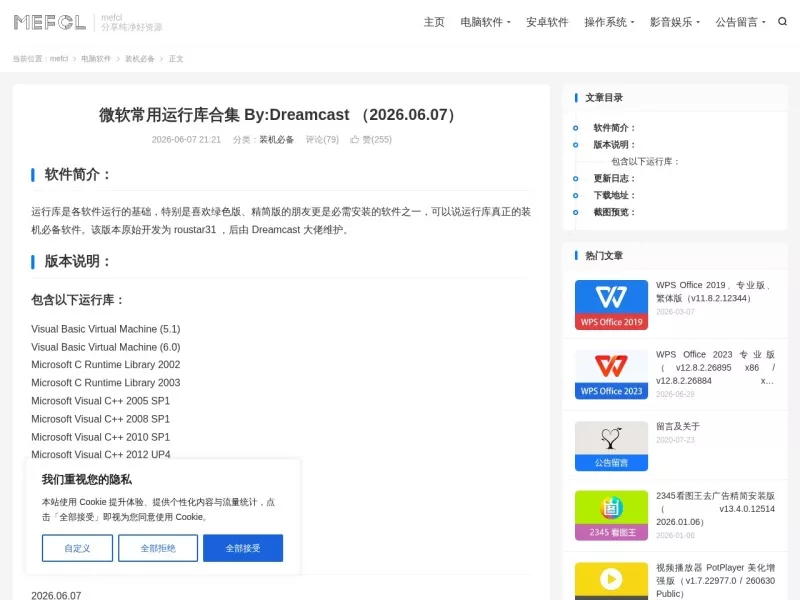Customize cookie settings with 自定义
This screenshot has height=600, width=800.
click(x=77, y=548)
